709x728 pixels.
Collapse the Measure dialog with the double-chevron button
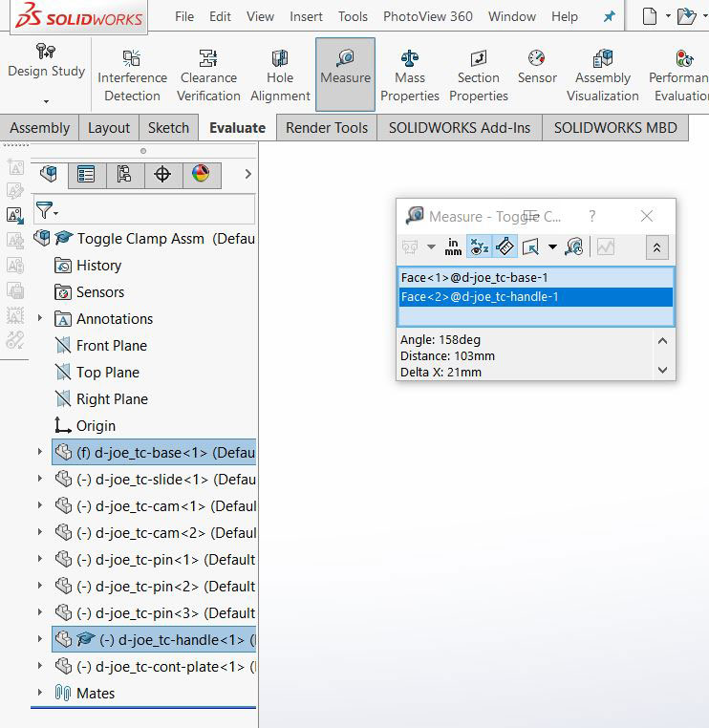pos(656,246)
